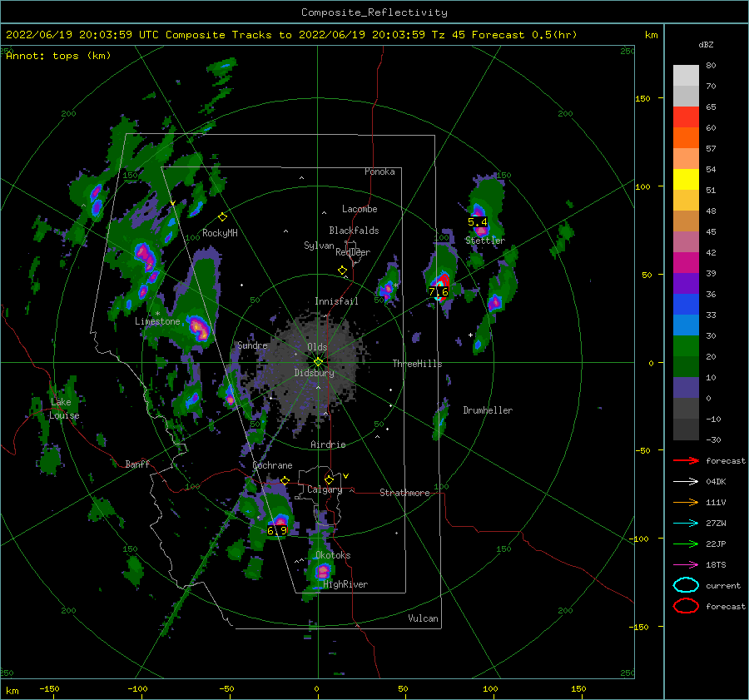749x700 pixels.
Task: Click the Sylvan label on map
Action: (319, 246)
